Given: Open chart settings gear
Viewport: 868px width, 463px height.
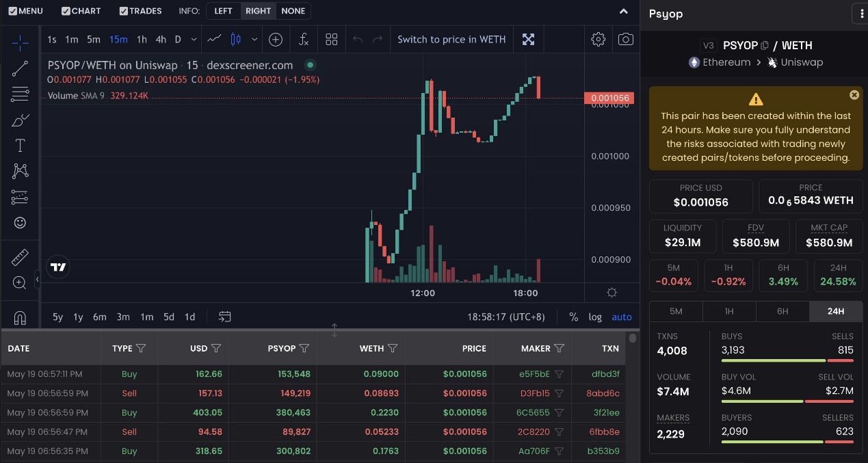Looking at the screenshot, I should coord(598,40).
